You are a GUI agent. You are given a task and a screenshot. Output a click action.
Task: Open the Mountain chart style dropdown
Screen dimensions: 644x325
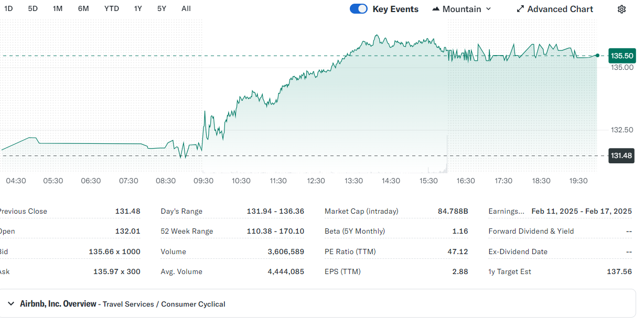click(x=461, y=9)
